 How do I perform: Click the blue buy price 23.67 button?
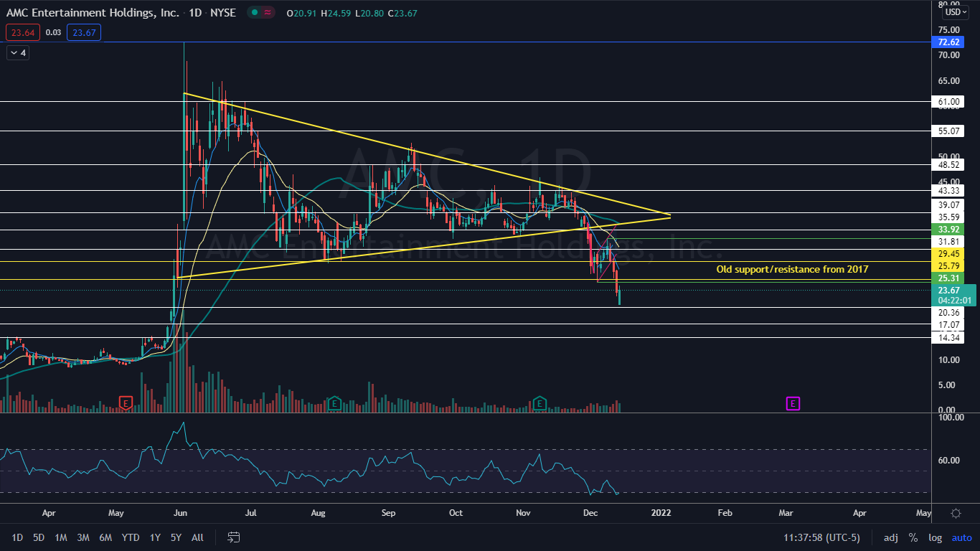pos(84,32)
